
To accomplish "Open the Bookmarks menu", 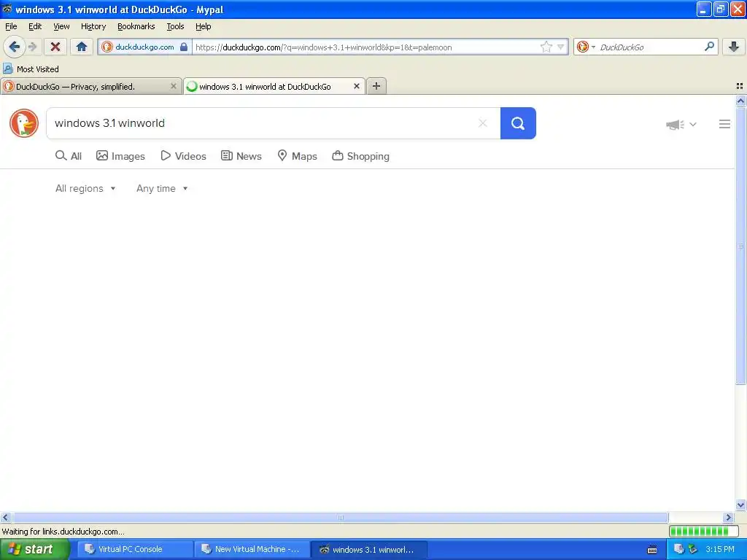I will (x=136, y=26).
